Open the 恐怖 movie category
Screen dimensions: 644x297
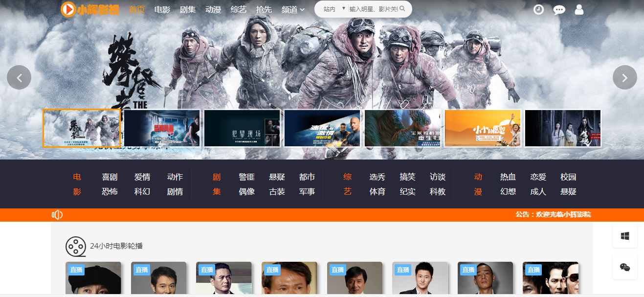click(110, 192)
